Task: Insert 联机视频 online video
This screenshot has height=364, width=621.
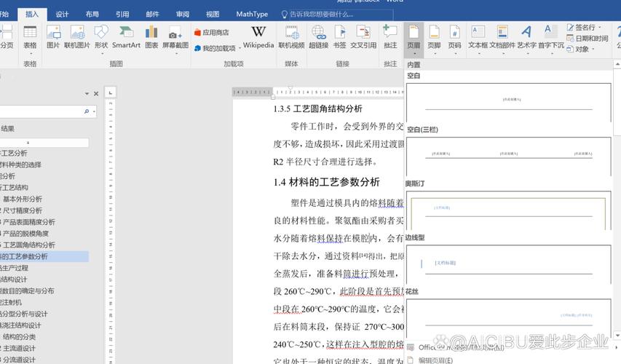Action: [x=291, y=37]
